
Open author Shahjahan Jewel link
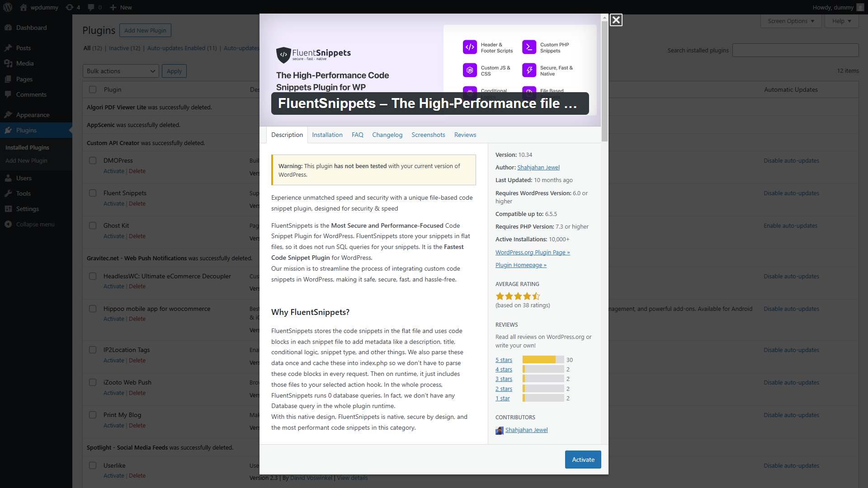pos(538,167)
